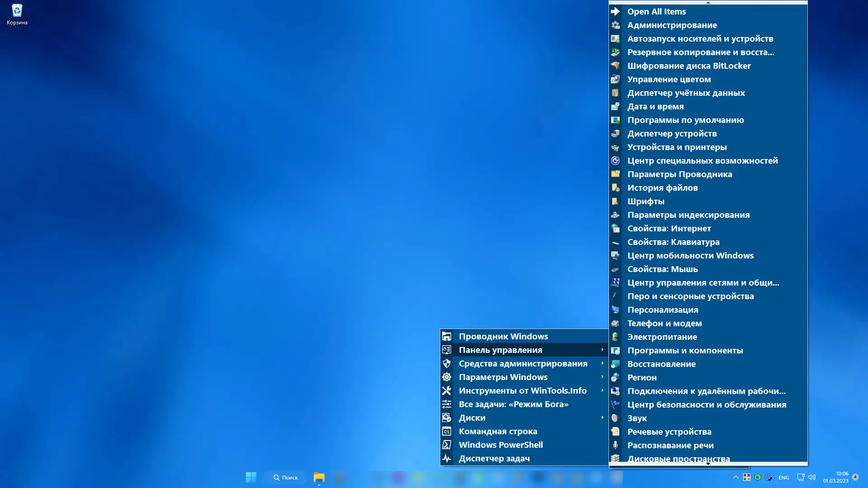868x488 pixels.
Task: Choose Все задачи: «Режим Бога» item
Action: [x=514, y=404]
